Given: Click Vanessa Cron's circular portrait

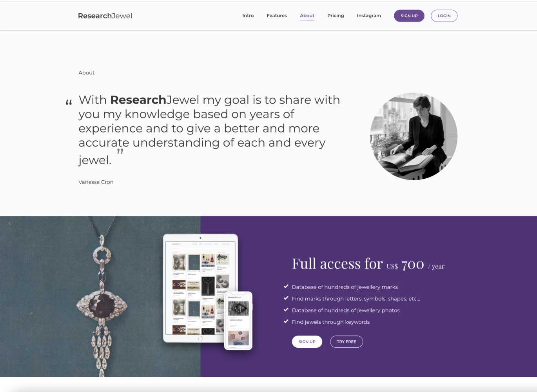Looking at the screenshot, I should coord(414,136).
